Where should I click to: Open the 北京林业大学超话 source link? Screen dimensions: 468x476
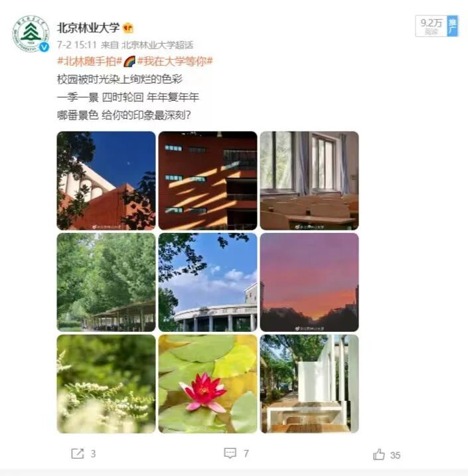click(157, 45)
